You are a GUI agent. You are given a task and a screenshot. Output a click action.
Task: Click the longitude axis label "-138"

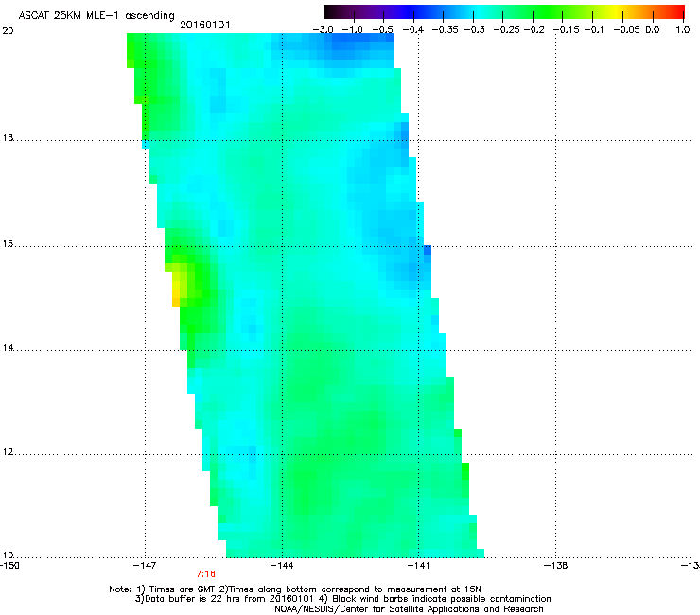tap(556, 566)
